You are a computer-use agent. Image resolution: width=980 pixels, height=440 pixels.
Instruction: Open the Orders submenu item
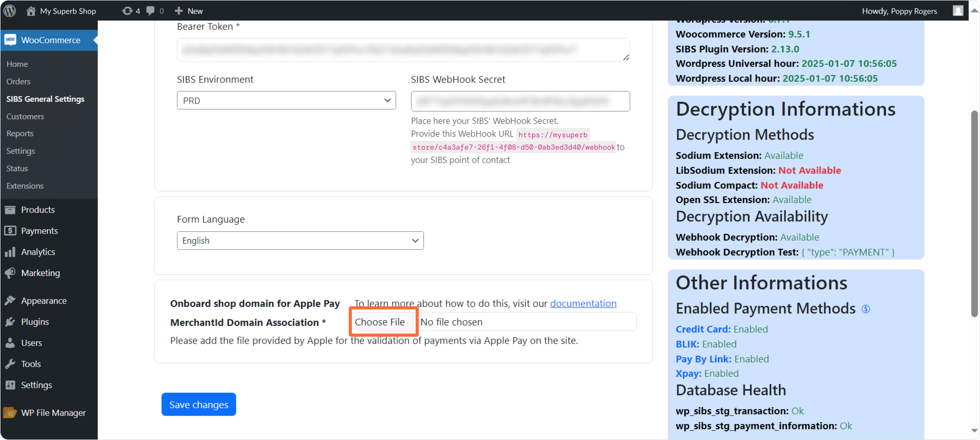tap(18, 81)
